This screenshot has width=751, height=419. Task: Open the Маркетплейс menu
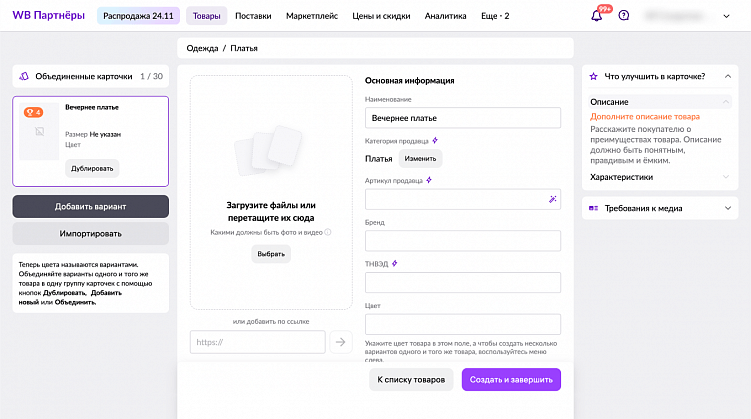(312, 16)
